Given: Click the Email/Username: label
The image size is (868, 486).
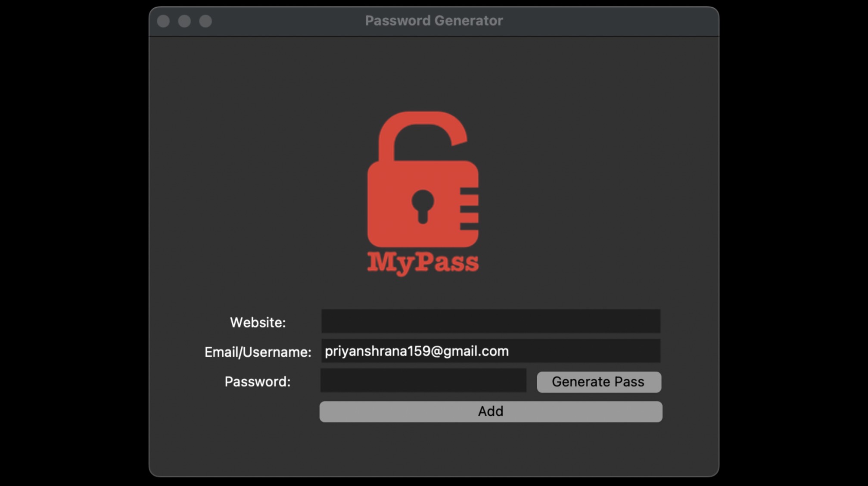Looking at the screenshot, I should pos(258,352).
